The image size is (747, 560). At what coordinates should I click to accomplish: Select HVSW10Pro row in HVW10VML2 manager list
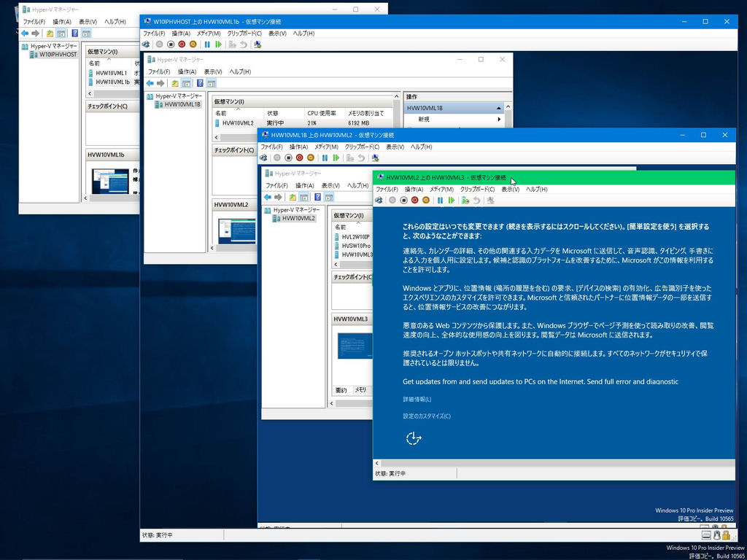353,246
